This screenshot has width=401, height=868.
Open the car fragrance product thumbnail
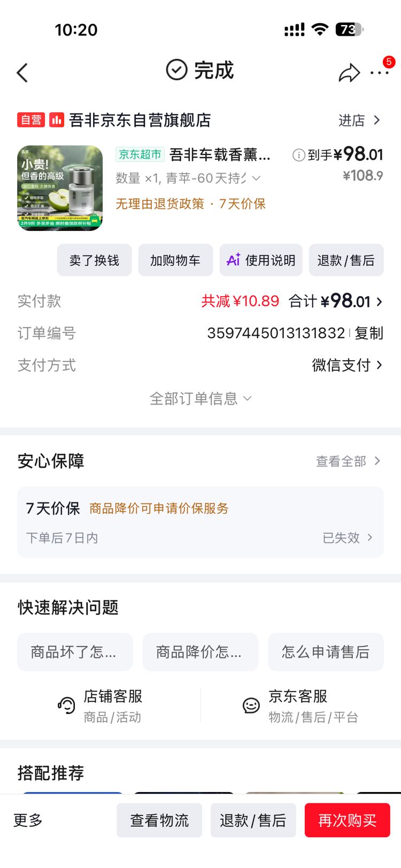pos(60,188)
